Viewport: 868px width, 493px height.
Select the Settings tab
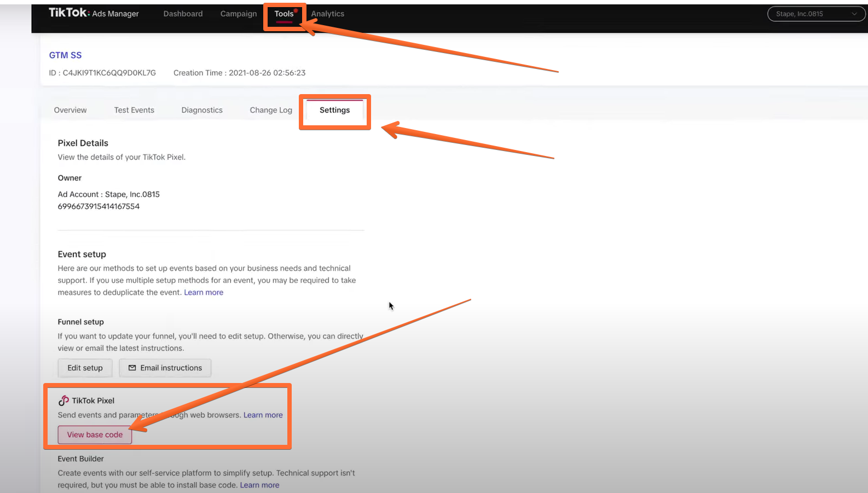click(x=334, y=110)
